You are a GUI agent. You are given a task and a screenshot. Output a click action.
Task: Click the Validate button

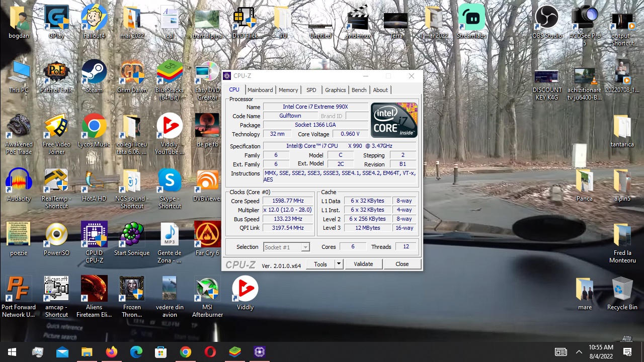click(x=363, y=264)
